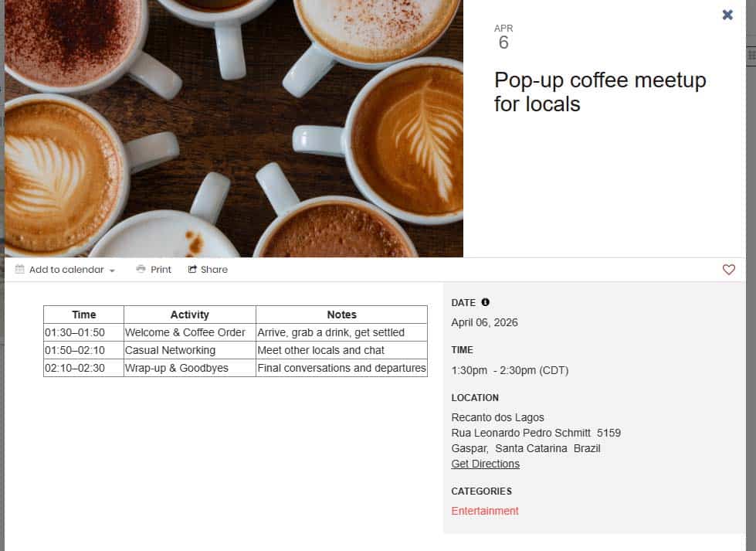This screenshot has height=551, width=756.
Task: Click the Recanto dos Lagos location name
Action: (497, 417)
